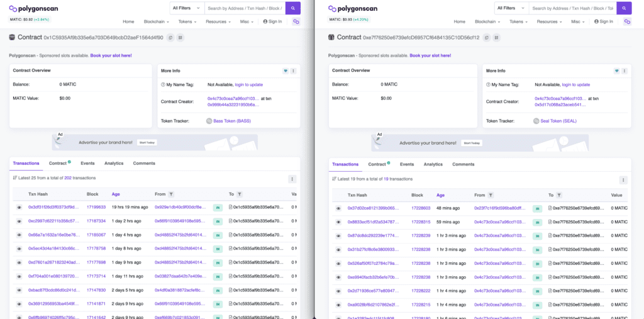Screen dimensions: 644x319
Task: Switch to Contract tab in left window
Action: pyautogui.click(x=60, y=163)
